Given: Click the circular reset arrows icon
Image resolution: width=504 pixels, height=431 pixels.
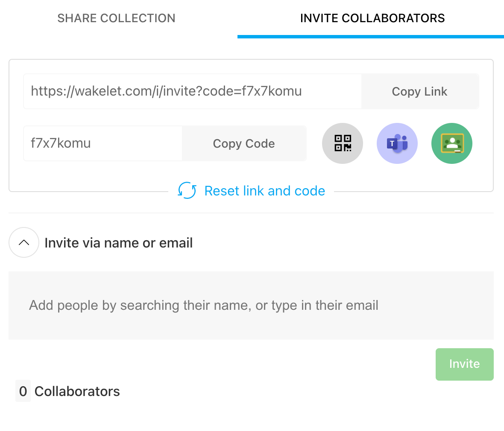Looking at the screenshot, I should 187,191.
